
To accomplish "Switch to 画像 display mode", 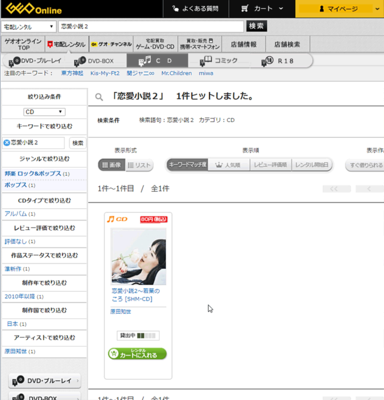I will coord(112,165).
